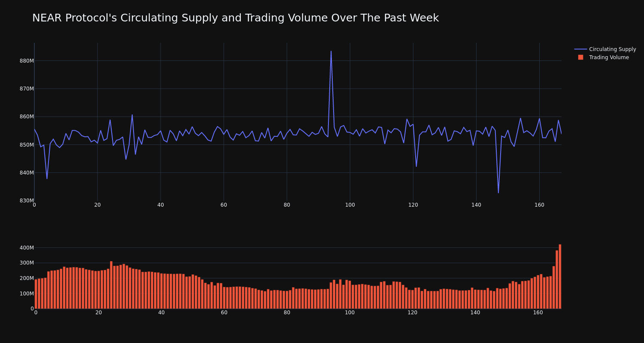Click the 200M volume axis label

tap(27, 278)
